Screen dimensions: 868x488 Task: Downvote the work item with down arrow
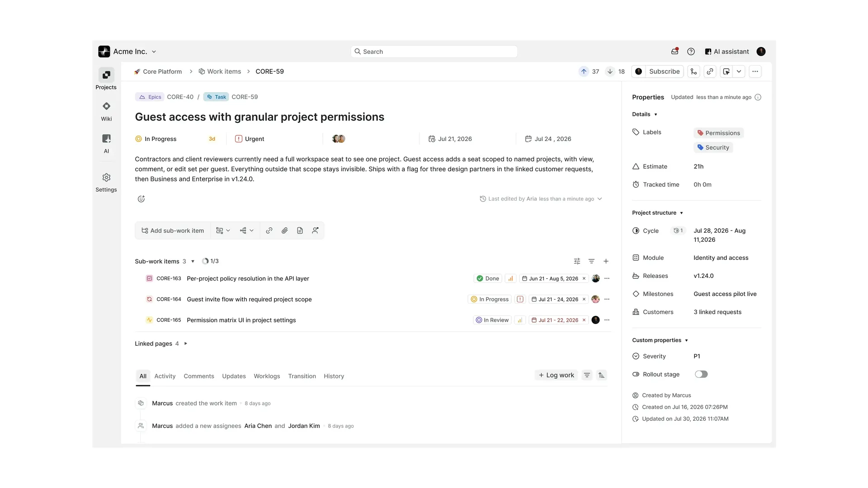pos(610,71)
